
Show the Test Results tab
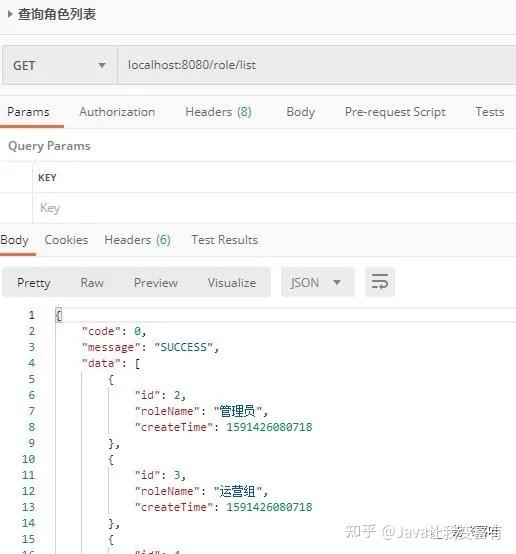[225, 240]
